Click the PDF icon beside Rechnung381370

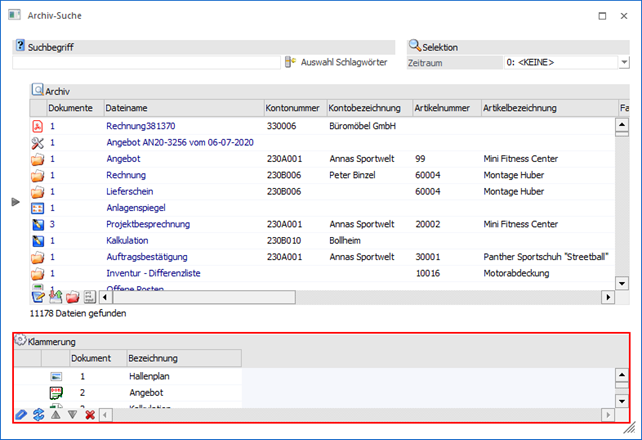38,126
